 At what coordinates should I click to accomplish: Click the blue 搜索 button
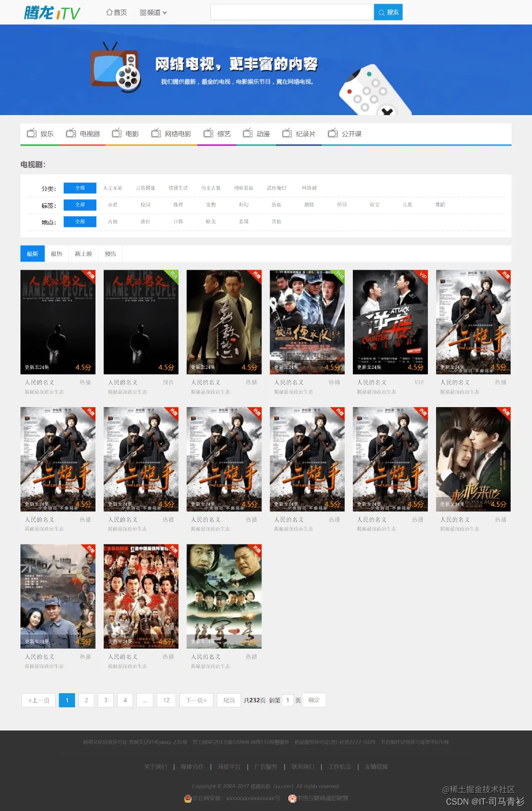coord(388,12)
